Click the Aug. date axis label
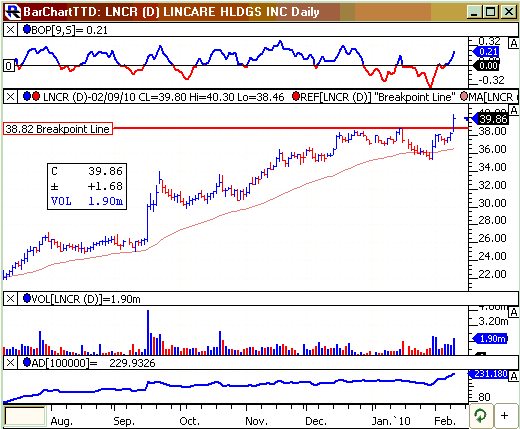520x429 pixels. (x=62, y=421)
